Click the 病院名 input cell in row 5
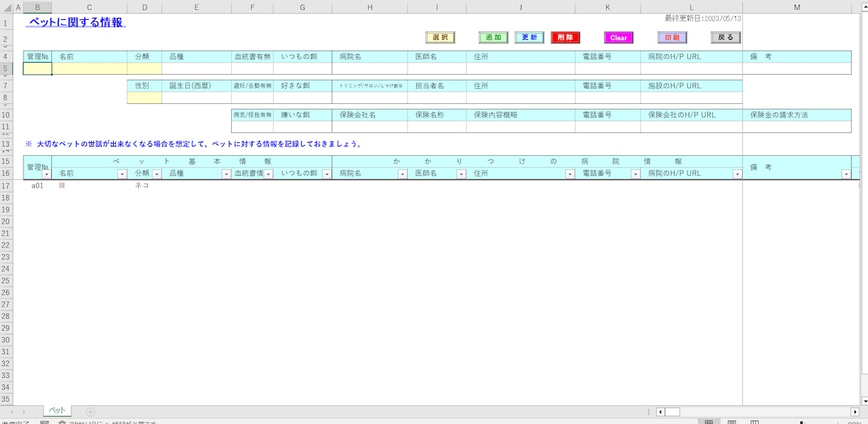 click(x=369, y=69)
